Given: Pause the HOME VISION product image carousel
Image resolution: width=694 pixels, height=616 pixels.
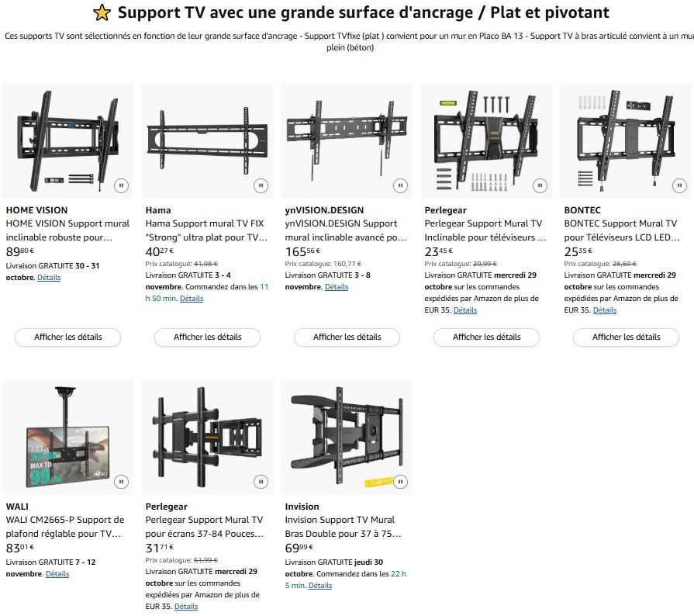Looking at the screenshot, I should [x=121, y=185].
